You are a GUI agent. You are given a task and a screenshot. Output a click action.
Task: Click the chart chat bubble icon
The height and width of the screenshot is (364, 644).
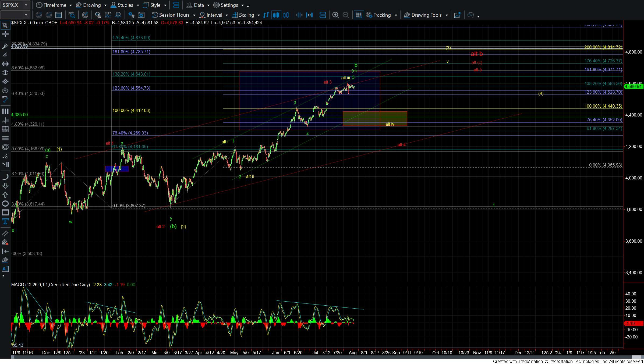point(470,15)
